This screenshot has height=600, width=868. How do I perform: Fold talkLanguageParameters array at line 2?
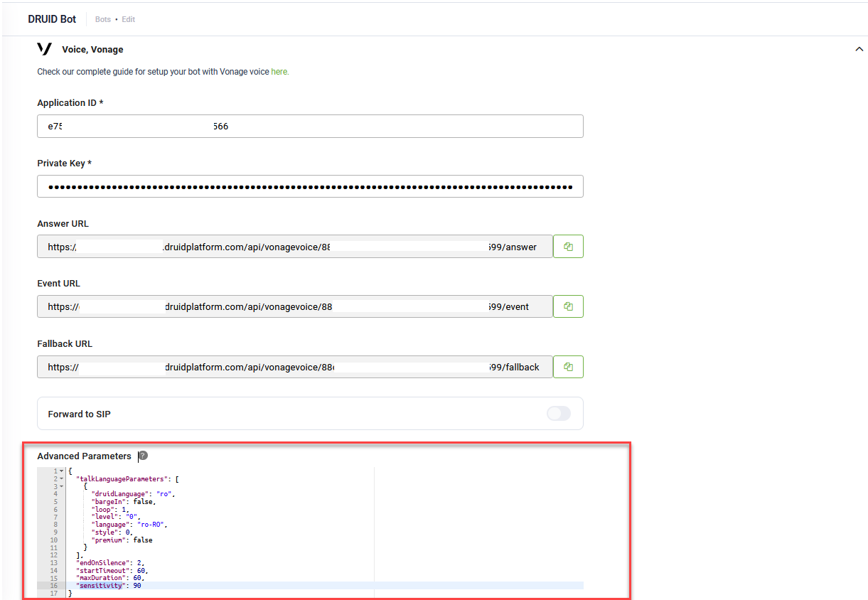pyautogui.click(x=62, y=478)
